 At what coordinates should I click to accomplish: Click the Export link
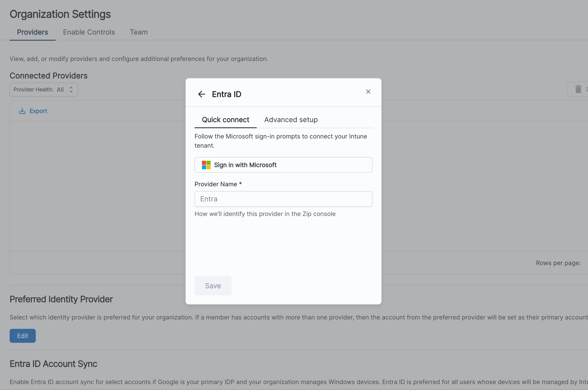point(38,111)
